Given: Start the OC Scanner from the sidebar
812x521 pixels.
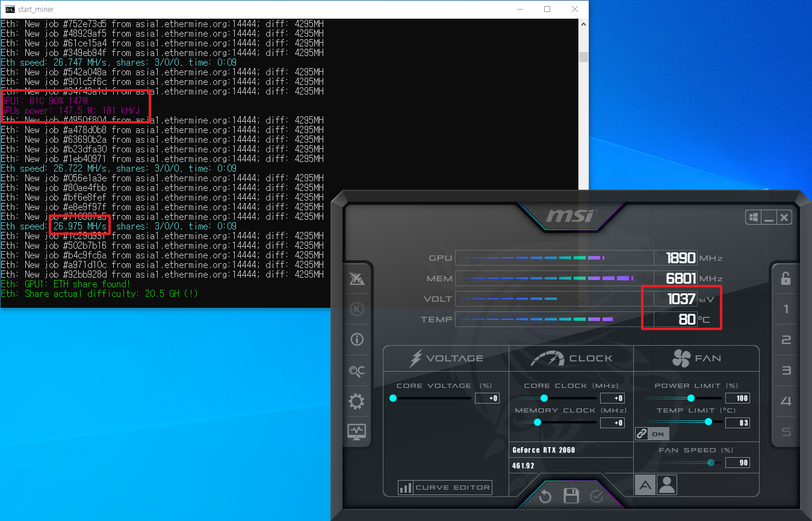Looking at the screenshot, I should click(357, 371).
